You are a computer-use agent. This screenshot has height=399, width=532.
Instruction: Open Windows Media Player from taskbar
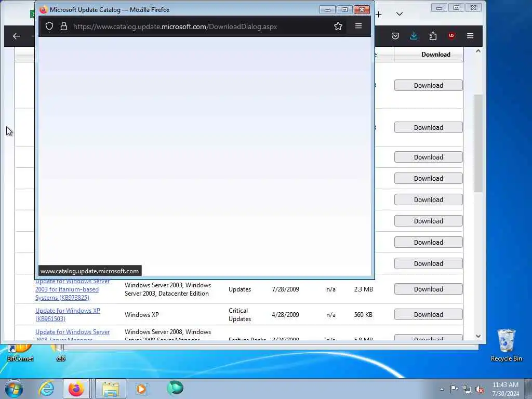point(141,389)
